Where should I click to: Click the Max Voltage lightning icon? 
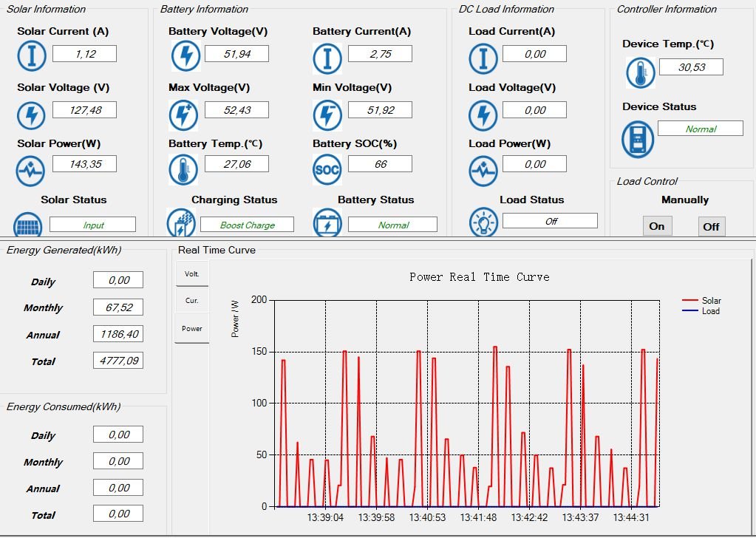tap(183, 116)
